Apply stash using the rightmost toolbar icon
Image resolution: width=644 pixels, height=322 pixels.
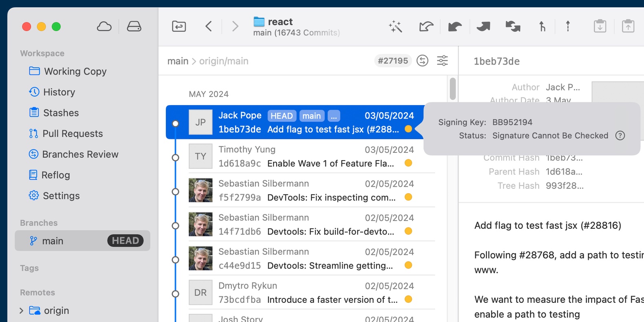[x=628, y=26]
